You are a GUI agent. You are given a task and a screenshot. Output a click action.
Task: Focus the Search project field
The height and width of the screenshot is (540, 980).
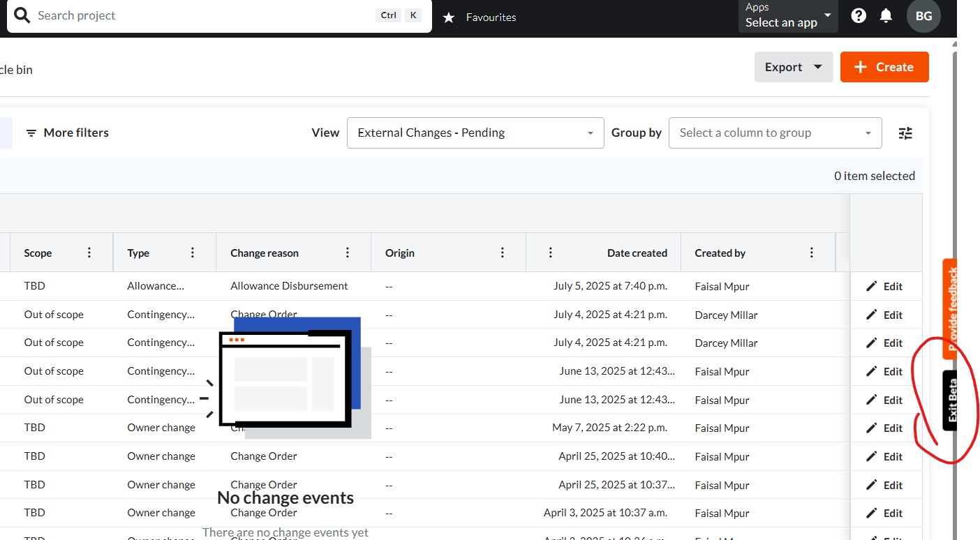[x=218, y=15]
